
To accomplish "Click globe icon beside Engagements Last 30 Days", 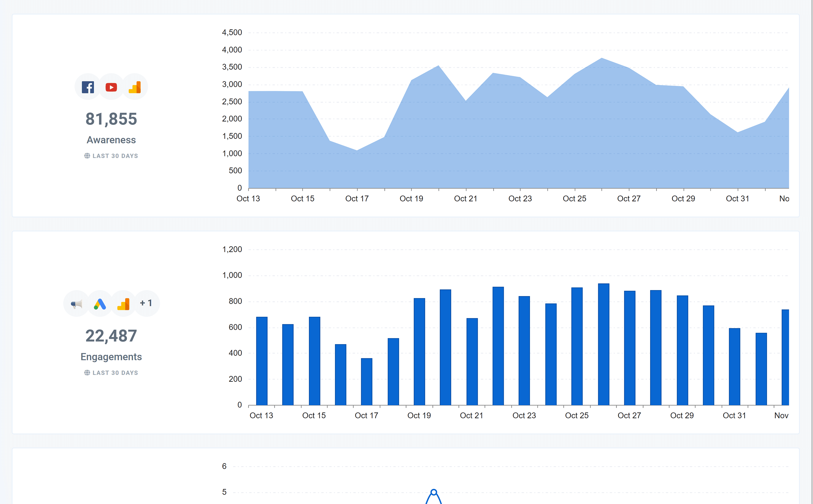I will [x=87, y=372].
